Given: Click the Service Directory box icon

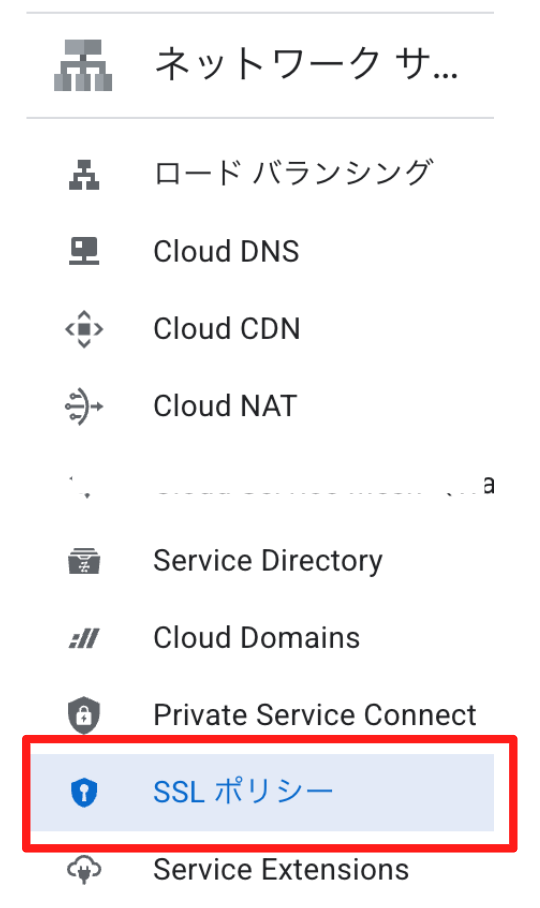Looking at the screenshot, I should [84, 561].
